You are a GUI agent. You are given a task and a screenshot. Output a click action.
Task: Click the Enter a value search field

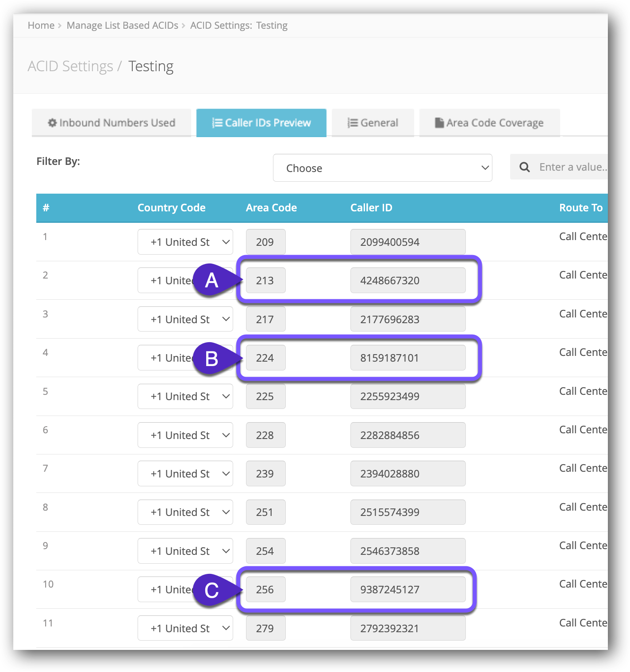click(573, 167)
